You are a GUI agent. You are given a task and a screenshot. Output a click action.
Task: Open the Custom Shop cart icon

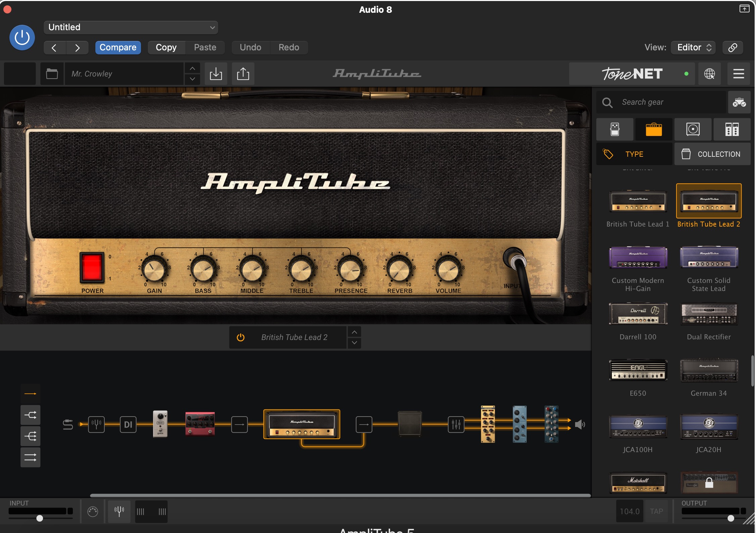point(739,102)
